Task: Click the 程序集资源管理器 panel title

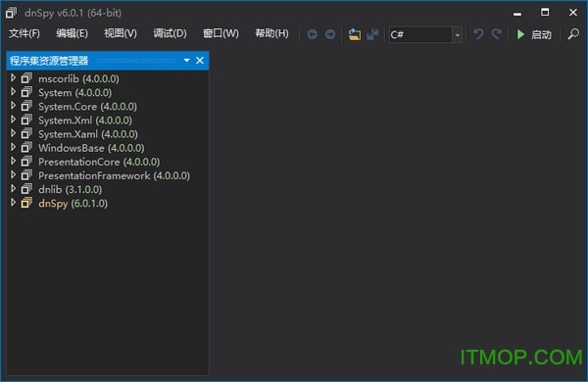Action: click(x=49, y=61)
